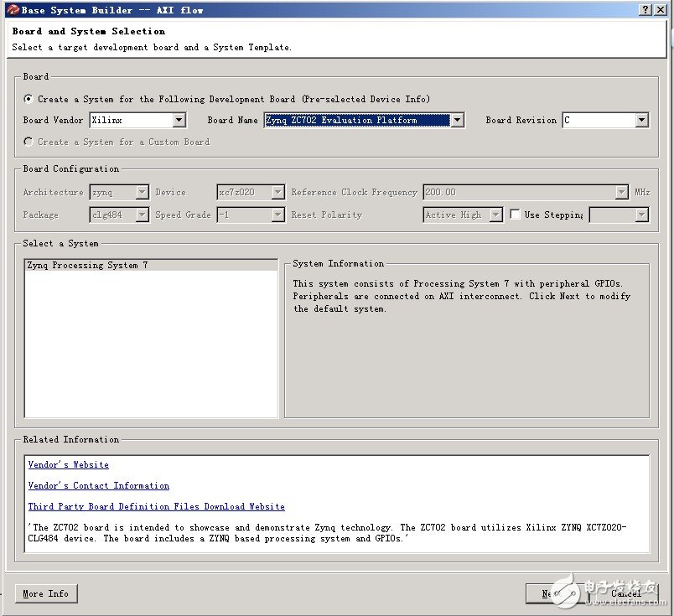Click the Base System Builder title bar icon

click(11, 10)
